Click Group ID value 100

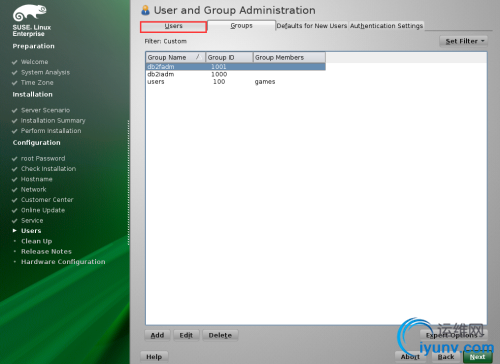[219, 82]
